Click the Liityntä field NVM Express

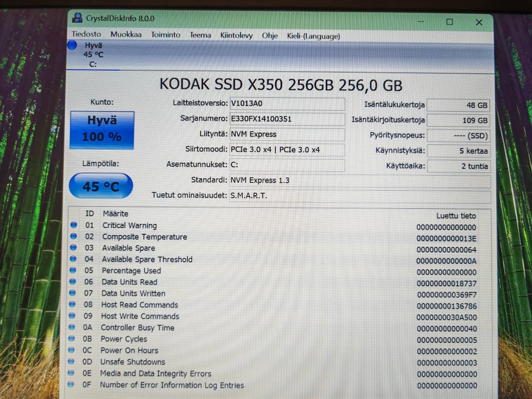click(287, 134)
